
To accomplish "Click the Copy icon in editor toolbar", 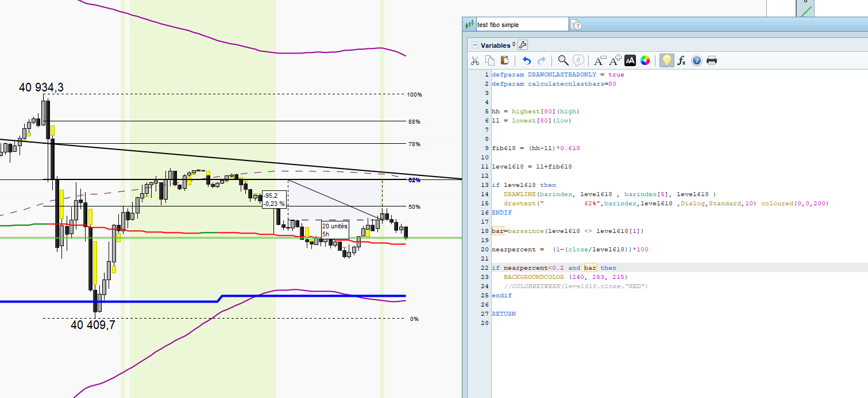I will pos(489,60).
